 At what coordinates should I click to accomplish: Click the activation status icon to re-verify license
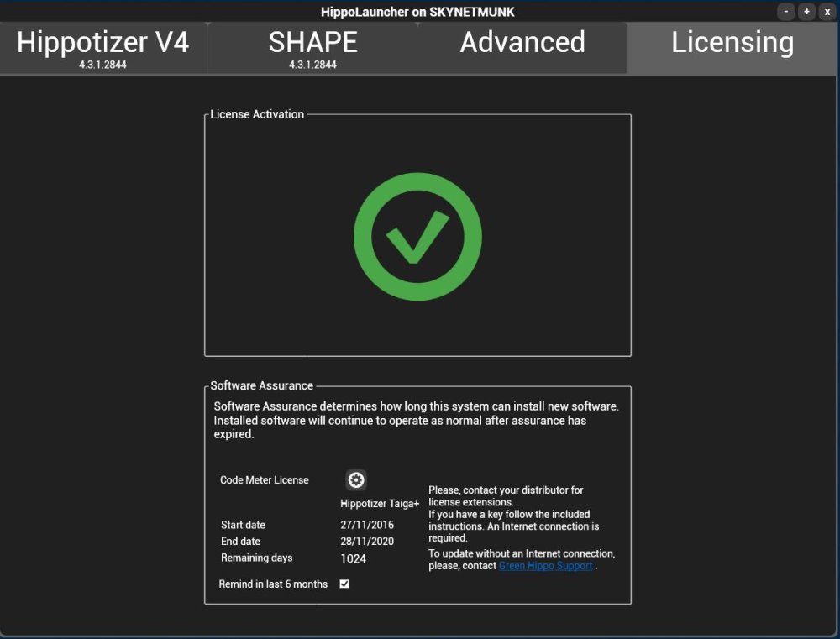(417, 235)
